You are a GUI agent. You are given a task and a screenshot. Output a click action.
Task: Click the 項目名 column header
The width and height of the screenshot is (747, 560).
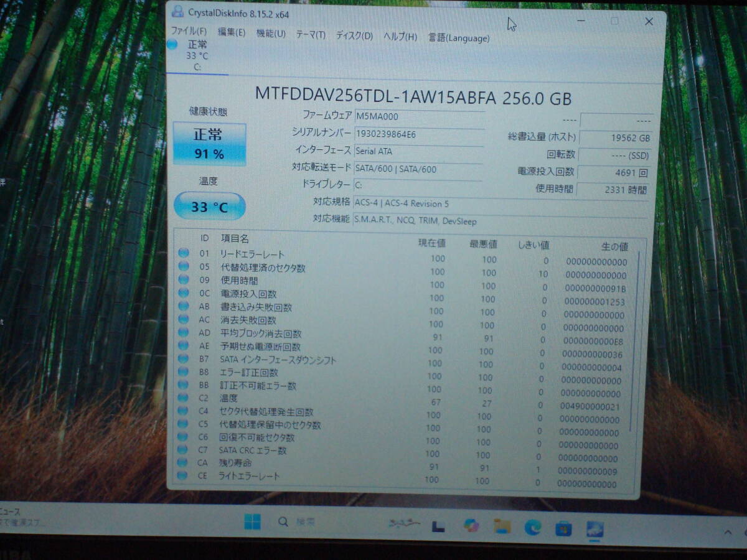coord(235,238)
